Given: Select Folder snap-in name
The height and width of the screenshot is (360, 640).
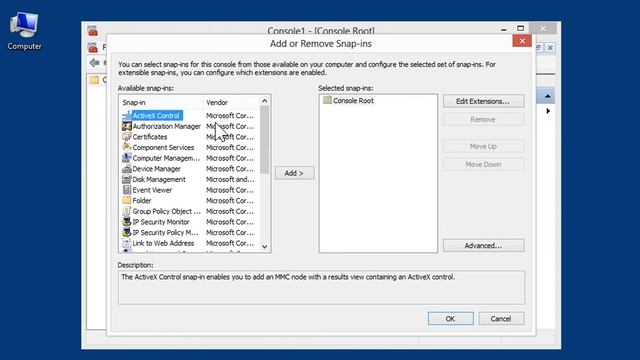Looking at the screenshot, I should [142, 201].
